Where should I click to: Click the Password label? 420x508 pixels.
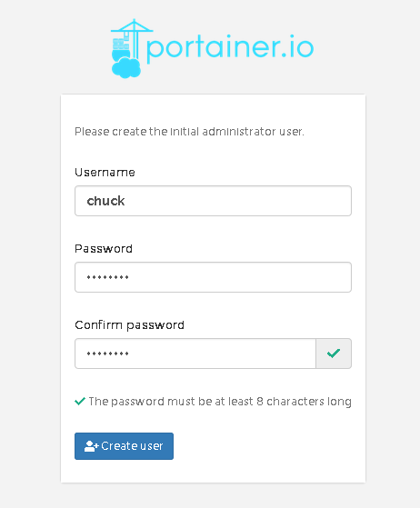104,249
